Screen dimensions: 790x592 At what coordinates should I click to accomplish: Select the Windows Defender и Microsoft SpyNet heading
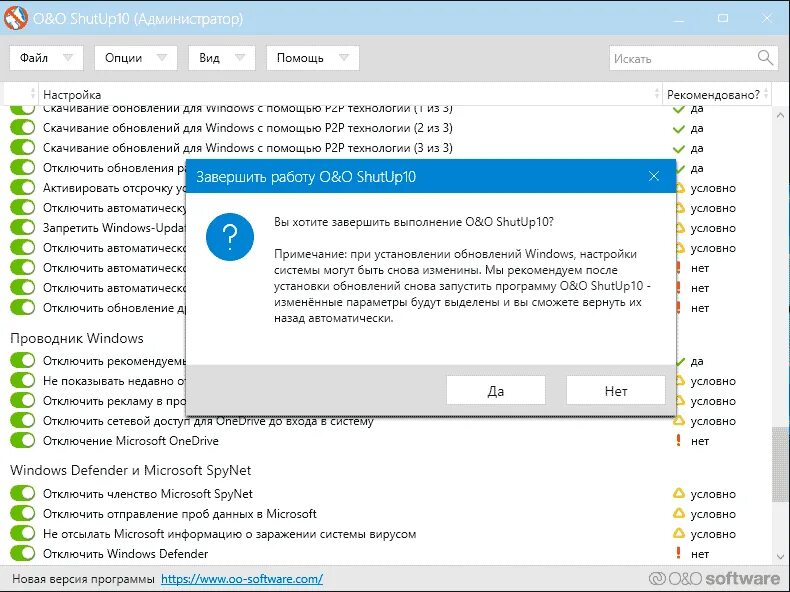(x=130, y=470)
